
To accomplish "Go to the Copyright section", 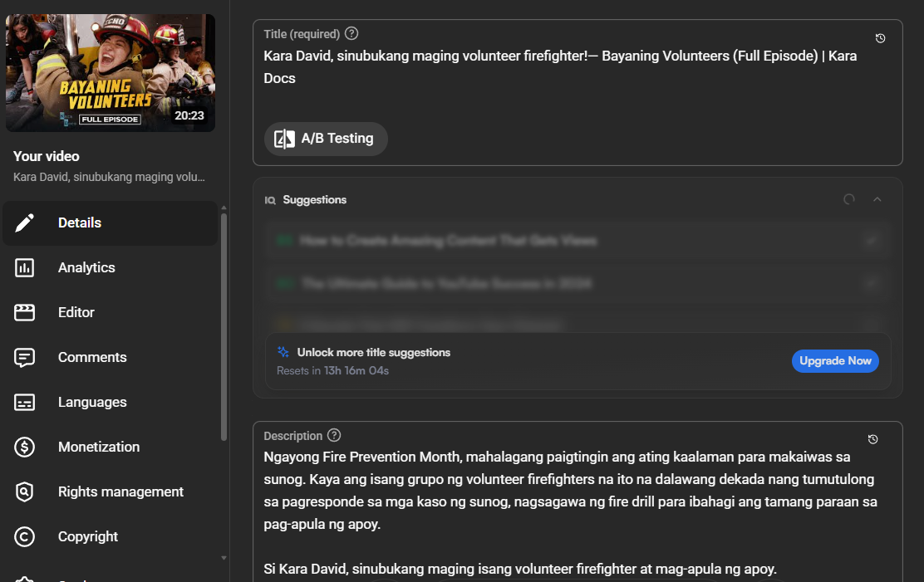I will tap(111, 536).
